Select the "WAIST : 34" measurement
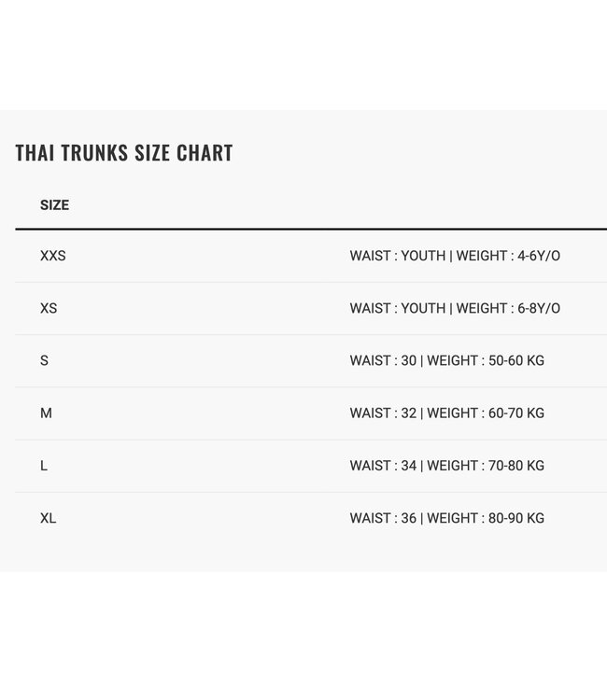607x700 pixels. pyautogui.click(x=383, y=465)
